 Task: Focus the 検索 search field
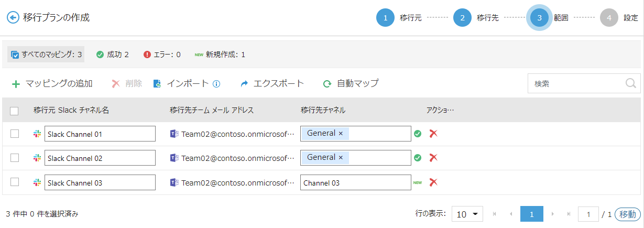[575, 83]
